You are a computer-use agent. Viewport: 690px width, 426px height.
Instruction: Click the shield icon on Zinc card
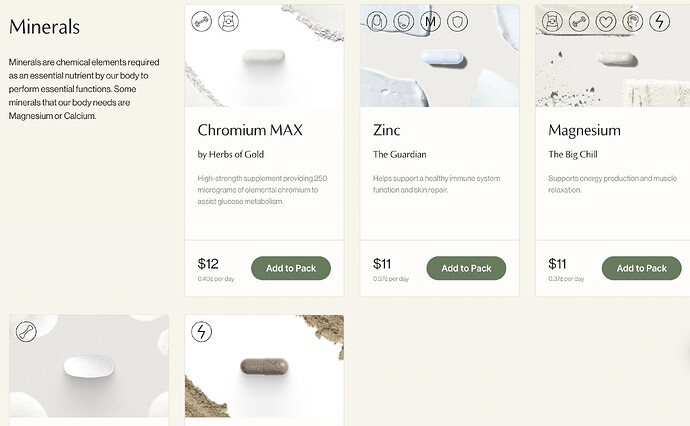coord(458,21)
